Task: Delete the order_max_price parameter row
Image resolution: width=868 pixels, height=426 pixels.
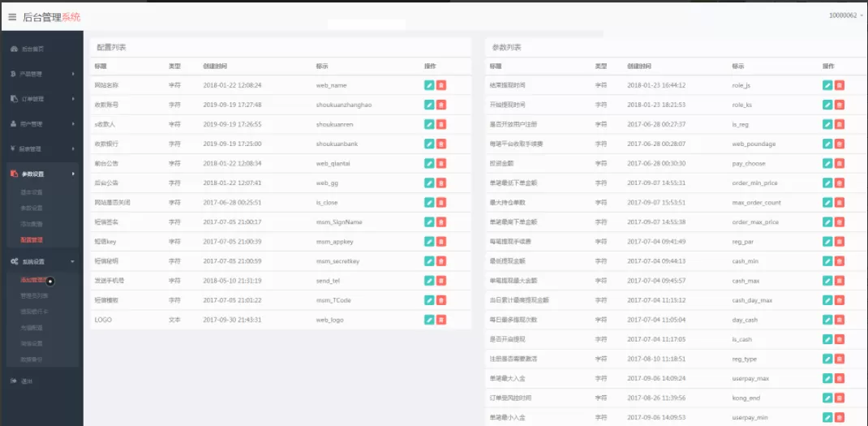Action: pyautogui.click(x=840, y=222)
